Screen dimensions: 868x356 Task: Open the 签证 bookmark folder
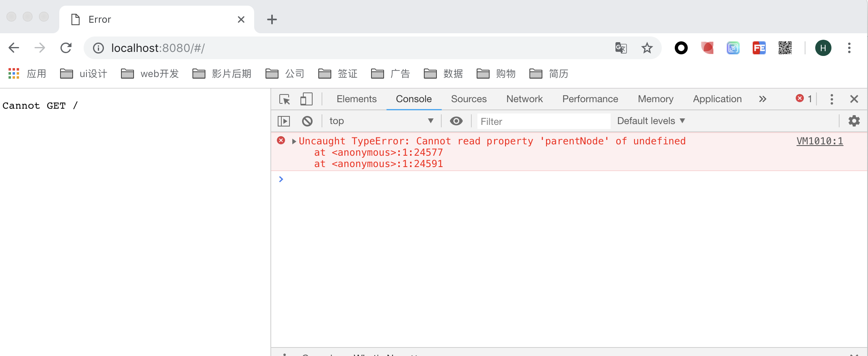pos(338,74)
